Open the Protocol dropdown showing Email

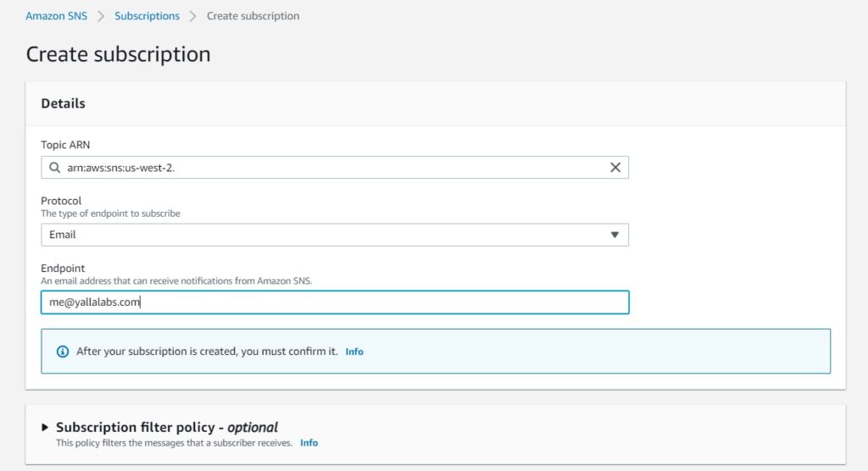point(334,235)
